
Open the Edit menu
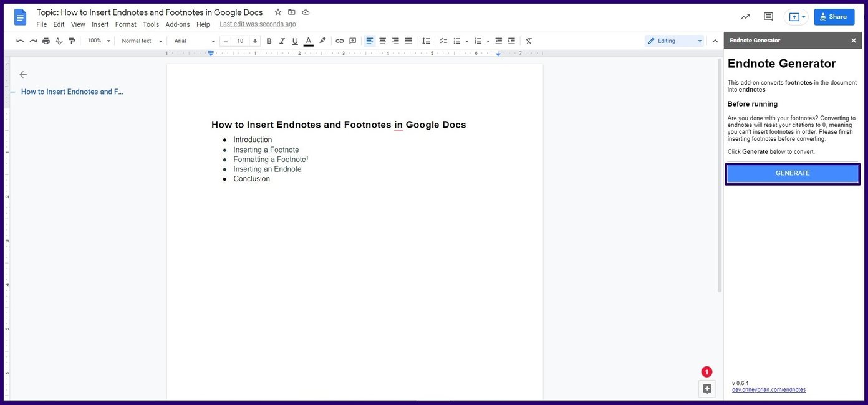pos(59,24)
